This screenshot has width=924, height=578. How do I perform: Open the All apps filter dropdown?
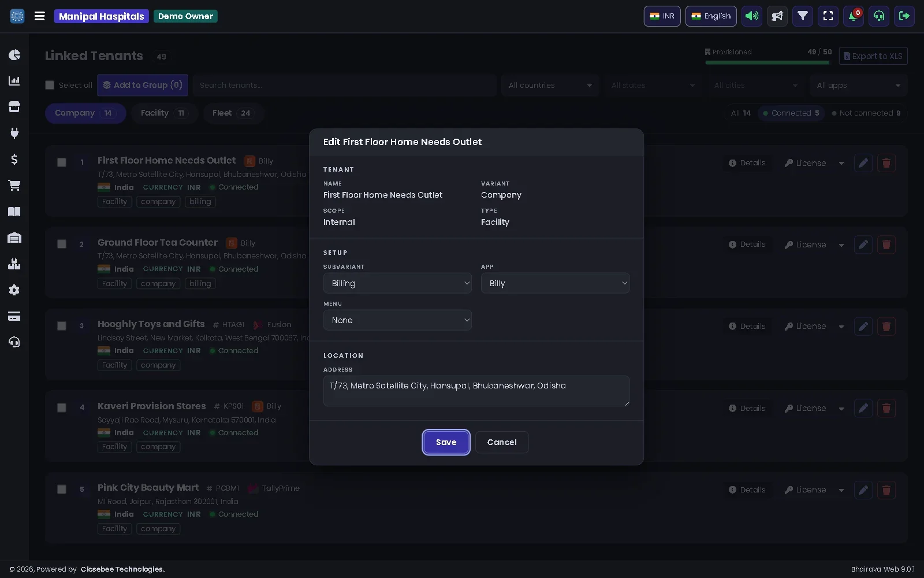[858, 85]
